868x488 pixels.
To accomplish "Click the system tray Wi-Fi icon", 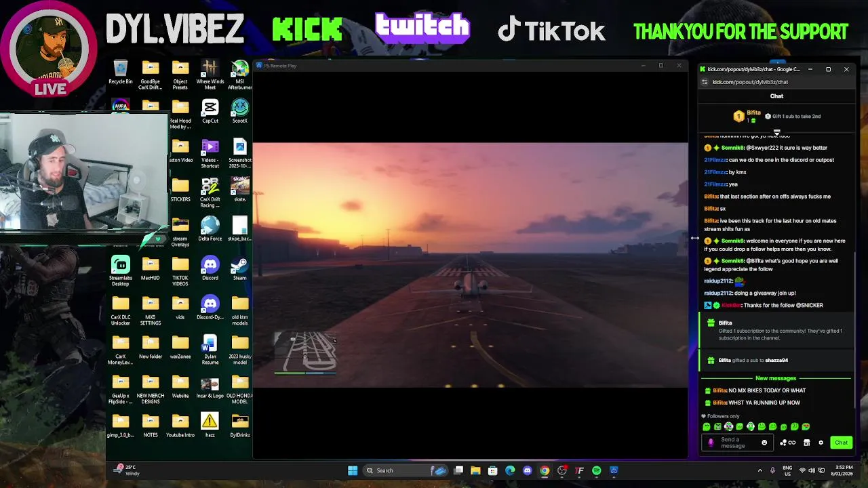I will 803,470.
